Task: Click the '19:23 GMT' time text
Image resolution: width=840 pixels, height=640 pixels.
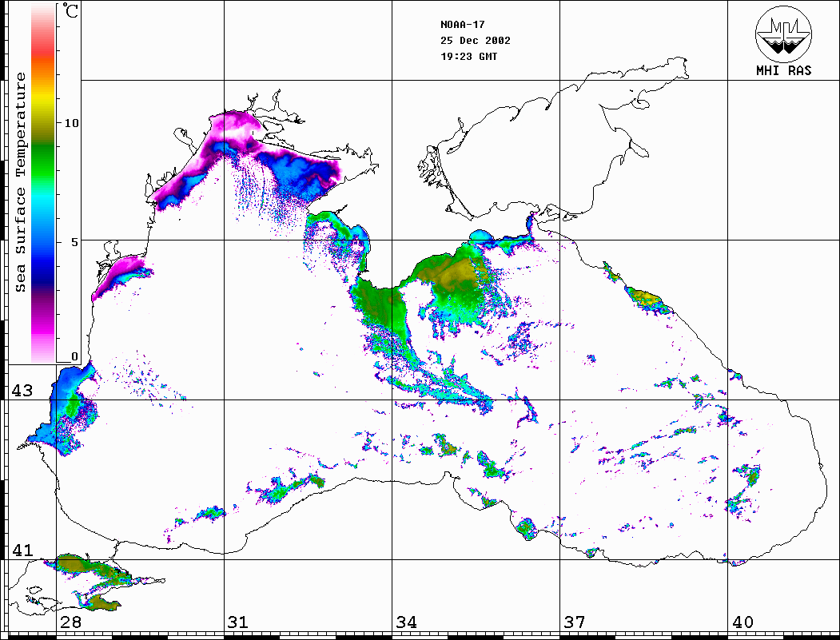Action: pos(468,56)
